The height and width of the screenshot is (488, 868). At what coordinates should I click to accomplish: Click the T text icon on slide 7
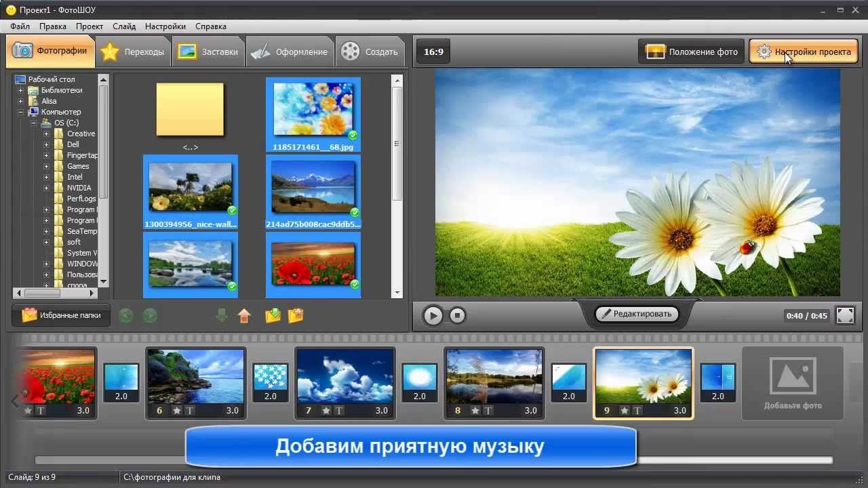339,410
